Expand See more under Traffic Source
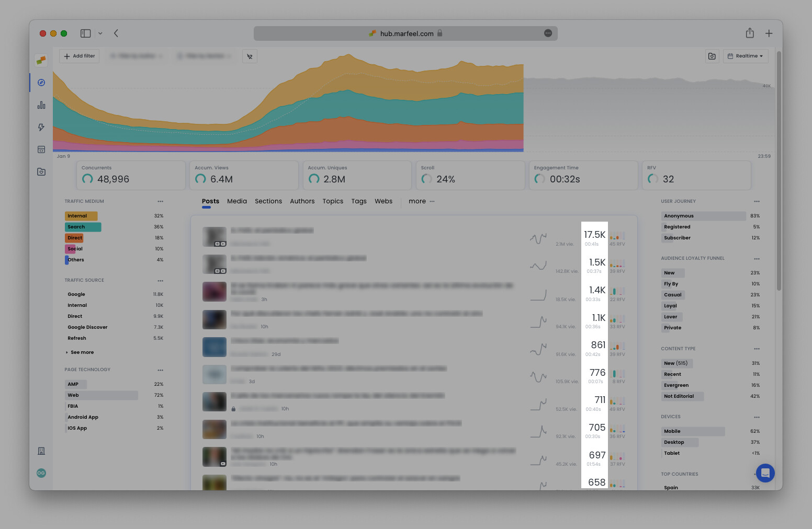The height and width of the screenshot is (529, 812). [x=81, y=352]
